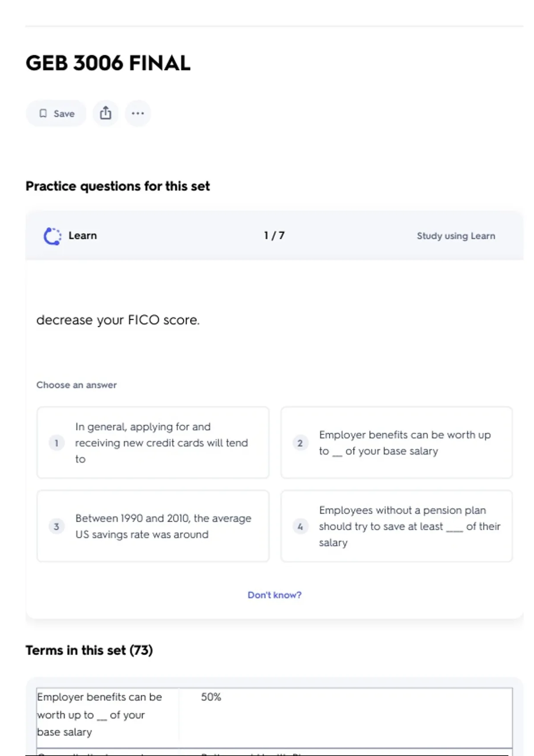Click the Choose an answer label
Screen dimensions: 534x756
point(77,385)
